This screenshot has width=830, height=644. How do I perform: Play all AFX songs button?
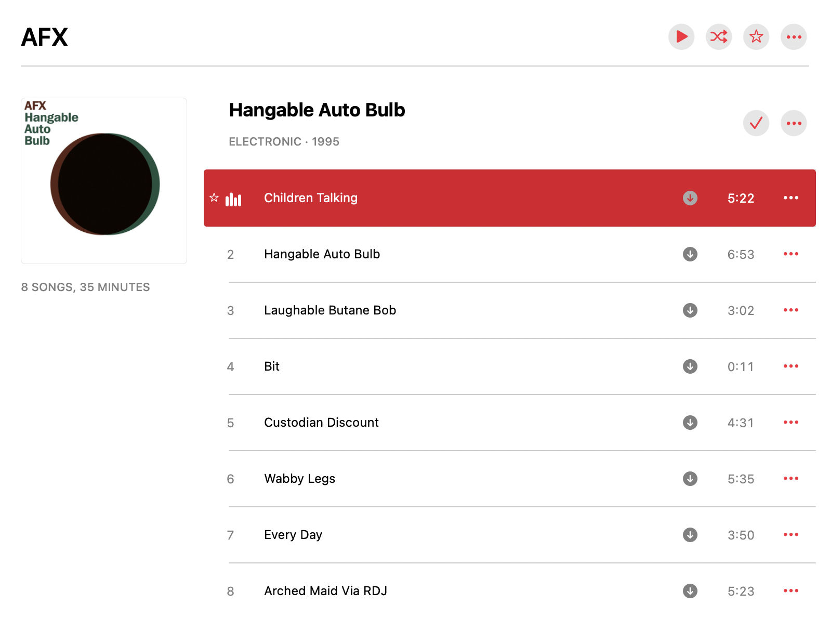point(681,37)
